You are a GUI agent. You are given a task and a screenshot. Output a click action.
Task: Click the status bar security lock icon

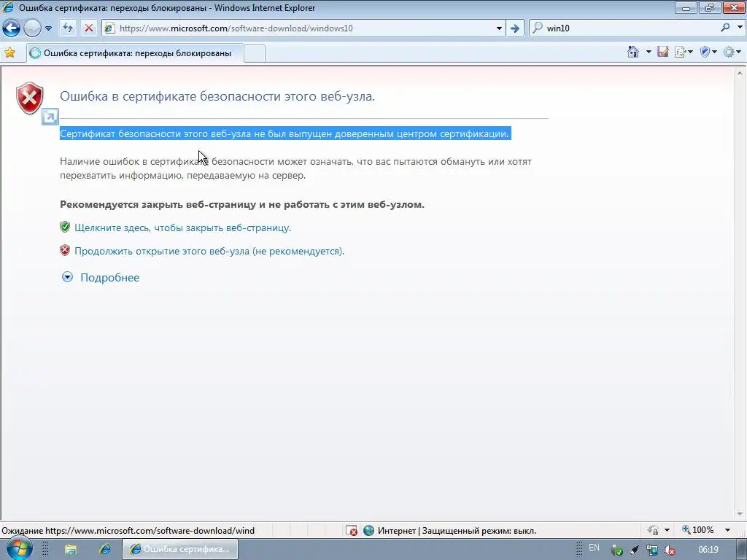pyautogui.click(x=653, y=530)
